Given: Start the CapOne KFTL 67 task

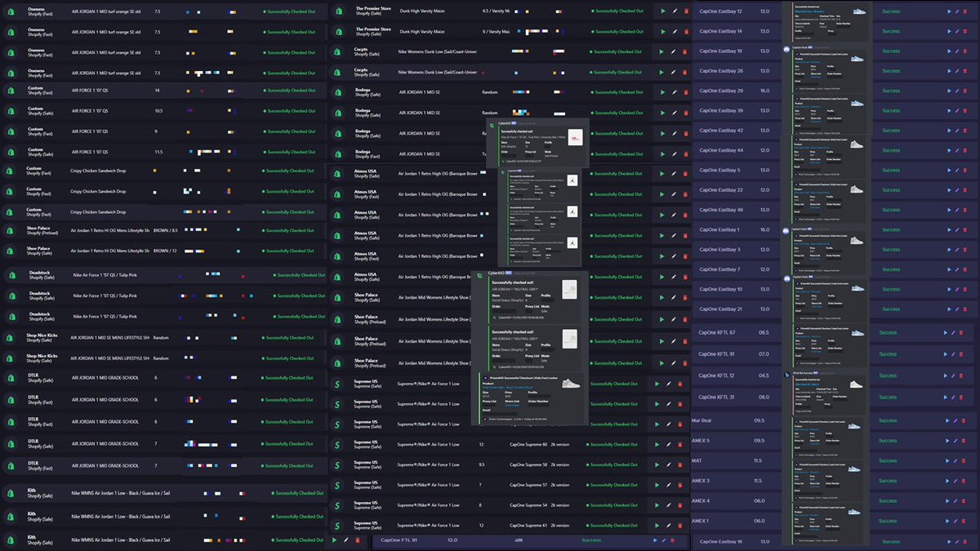Looking at the screenshot, I should [945, 332].
